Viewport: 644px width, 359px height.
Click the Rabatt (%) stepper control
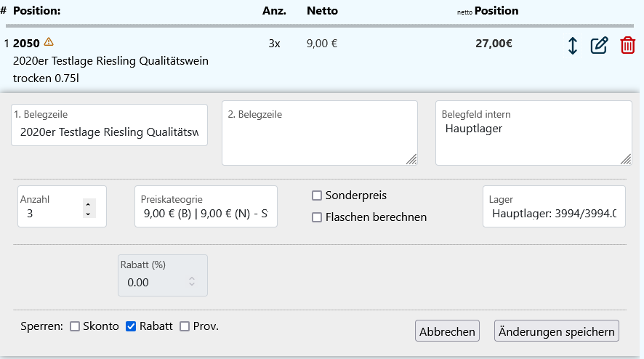[192, 281]
